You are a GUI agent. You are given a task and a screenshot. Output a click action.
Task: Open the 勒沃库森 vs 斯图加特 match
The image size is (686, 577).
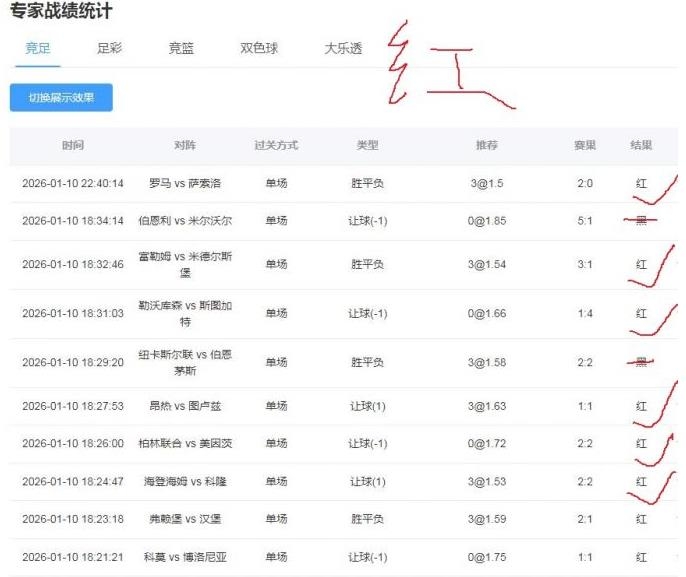point(184,313)
